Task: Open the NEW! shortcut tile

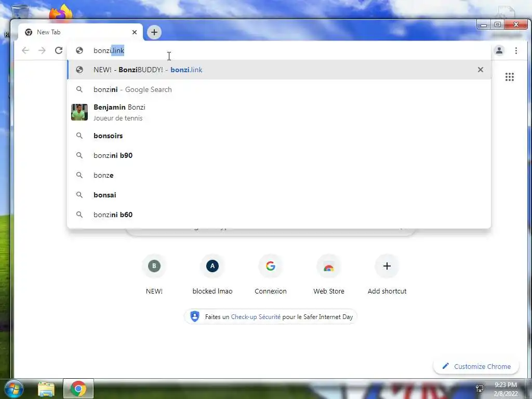Action: pyautogui.click(x=154, y=274)
